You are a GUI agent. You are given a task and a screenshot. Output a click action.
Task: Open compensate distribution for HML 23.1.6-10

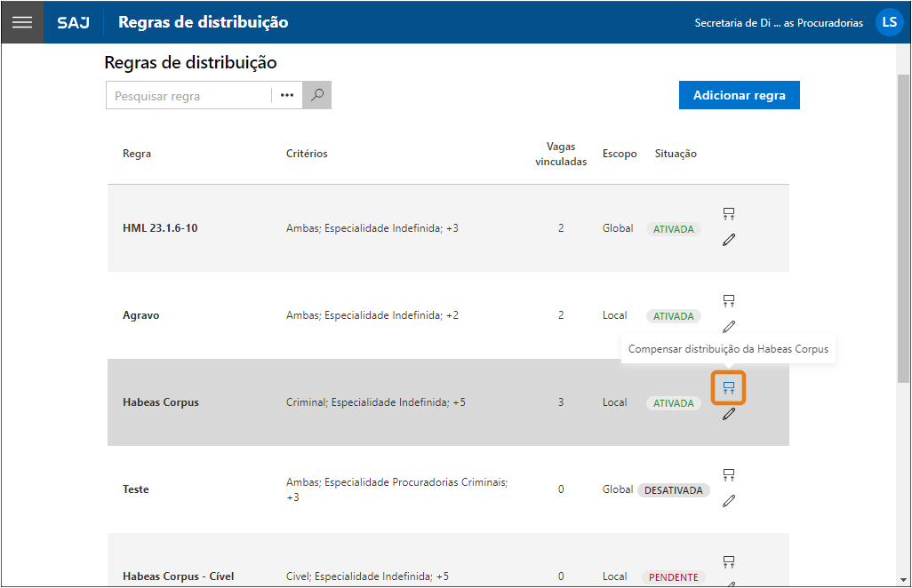pyautogui.click(x=729, y=213)
